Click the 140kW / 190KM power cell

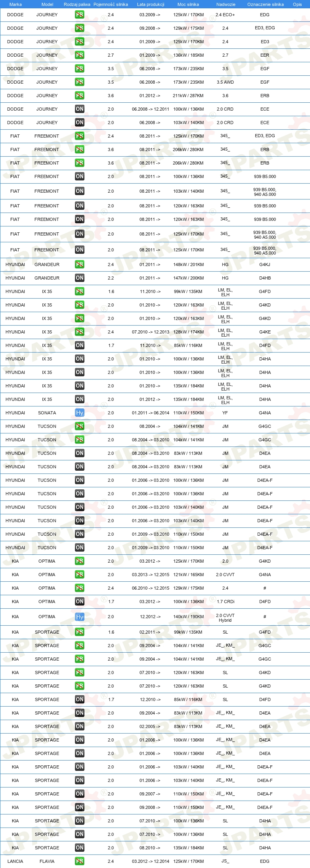[x=188, y=617]
